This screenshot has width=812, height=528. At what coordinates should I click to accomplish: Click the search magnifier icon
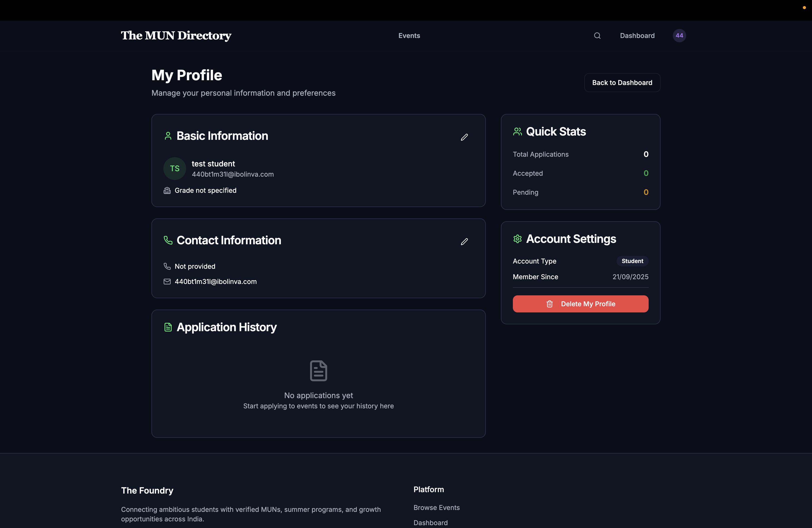tap(597, 35)
